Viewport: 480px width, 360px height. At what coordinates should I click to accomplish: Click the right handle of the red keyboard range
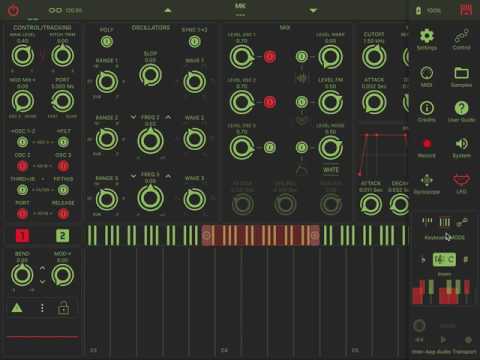[x=315, y=236]
